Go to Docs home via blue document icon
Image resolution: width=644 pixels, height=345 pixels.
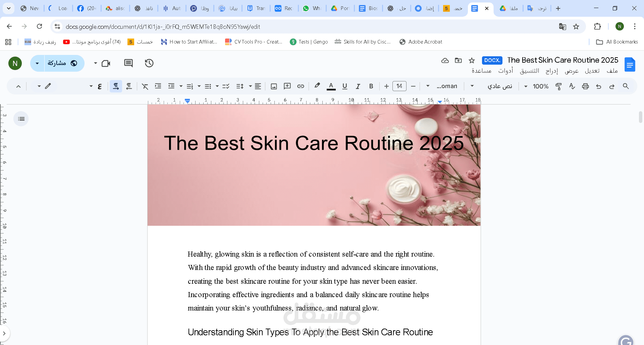pyautogui.click(x=630, y=64)
